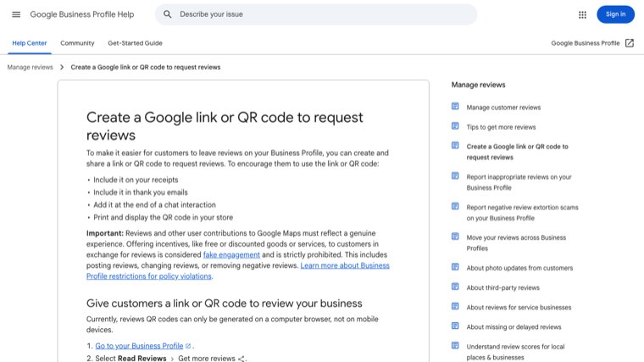
Task: Click the bullet Add it at the end of a chat interaction
Action: coord(154,204)
